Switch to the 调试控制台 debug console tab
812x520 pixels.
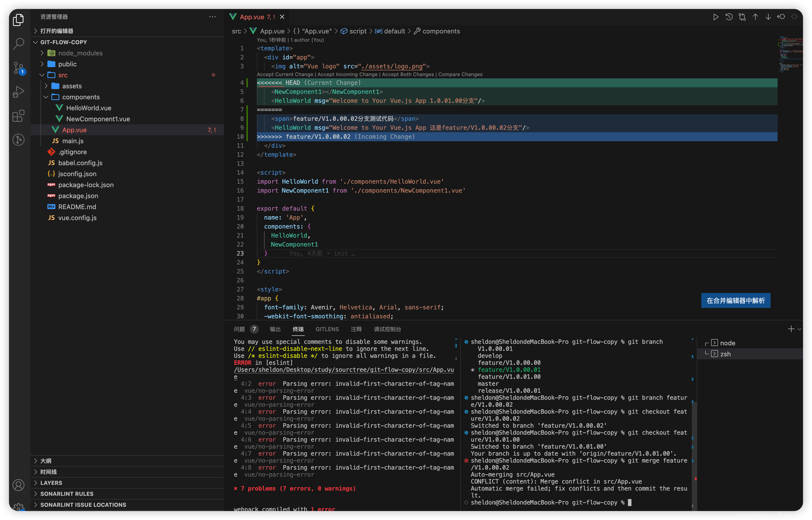(387, 329)
